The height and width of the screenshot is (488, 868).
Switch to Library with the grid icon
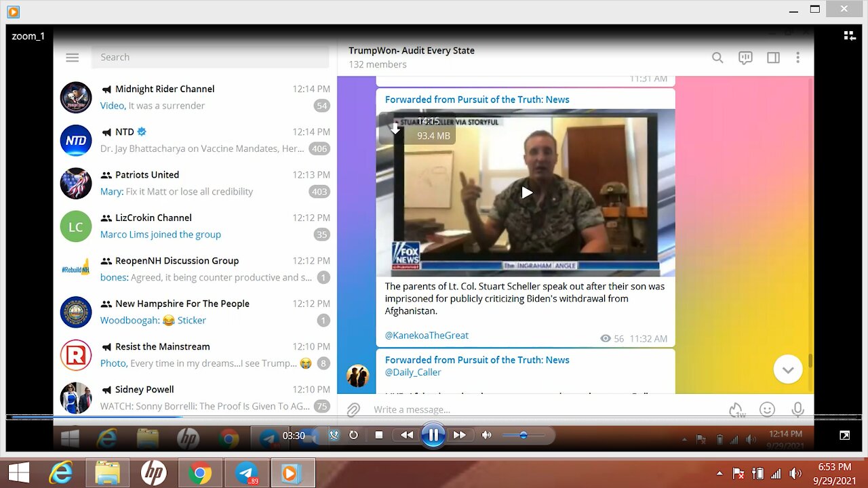(x=849, y=36)
